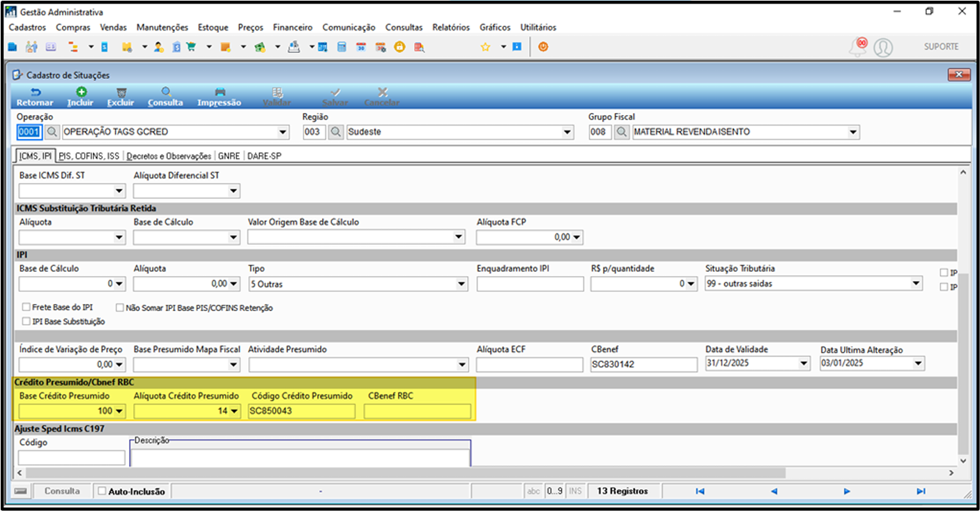Viewport: 980px width, 511px height.
Task: Click the user profile avatar icon
Action: coord(883,47)
